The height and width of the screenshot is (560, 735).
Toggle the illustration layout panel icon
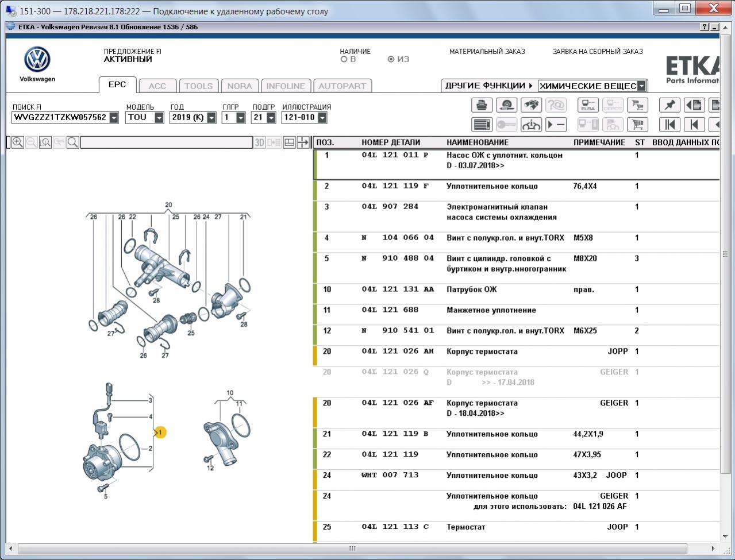[290, 142]
